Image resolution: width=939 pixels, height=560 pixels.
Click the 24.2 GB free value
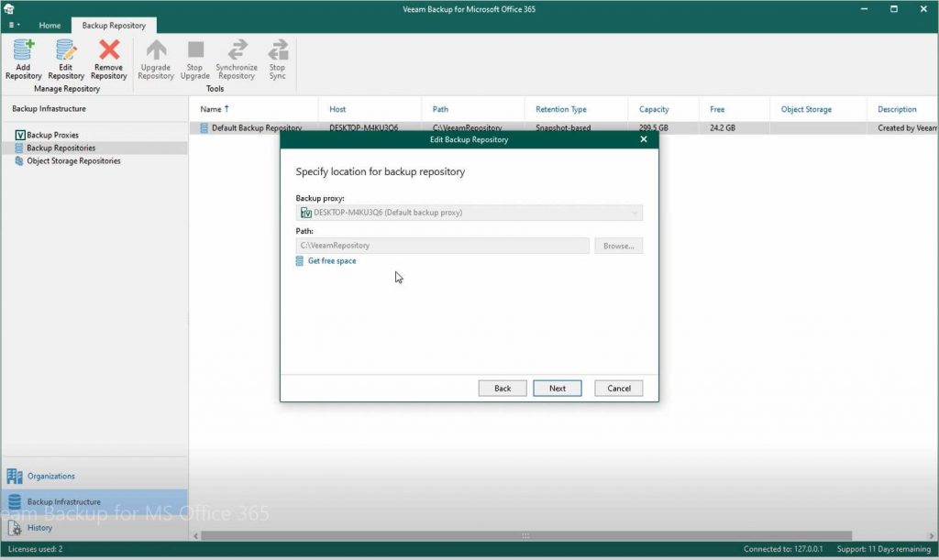click(x=723, y=128)
